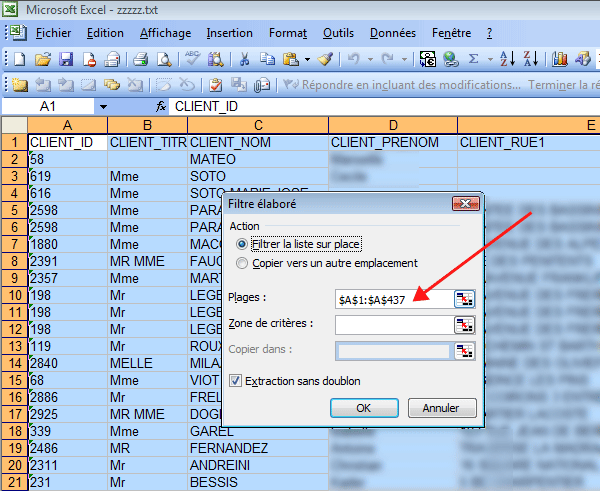The height and width of the screenshot is (491, 600).
Task: Click the Save floppy disk icon
Action: (x=66, y=59)
